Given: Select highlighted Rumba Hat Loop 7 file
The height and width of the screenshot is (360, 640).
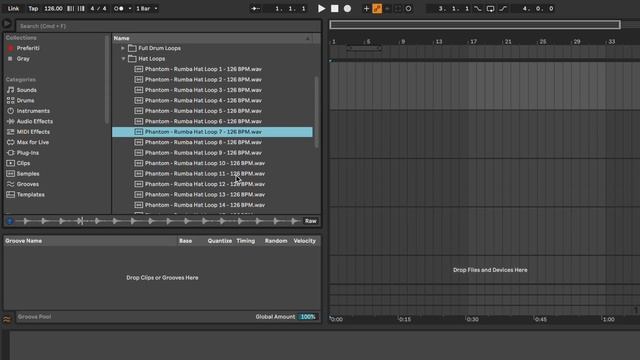Looking at the screenshot, I should pos(212,132).
